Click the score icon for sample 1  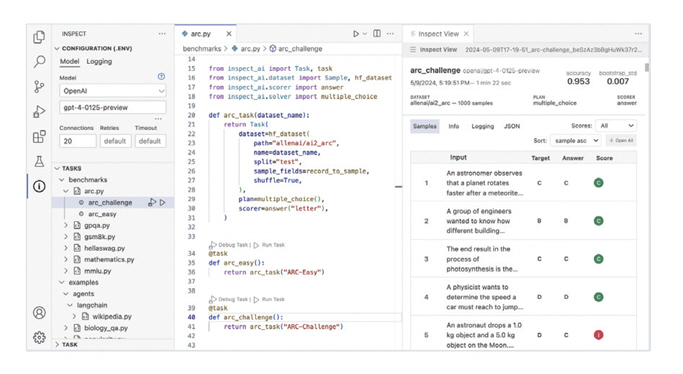pos(598,183)
